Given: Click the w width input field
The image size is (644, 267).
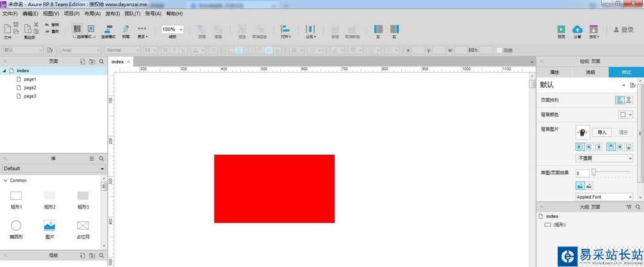Looking at the screenshot, I should (461, 50).
